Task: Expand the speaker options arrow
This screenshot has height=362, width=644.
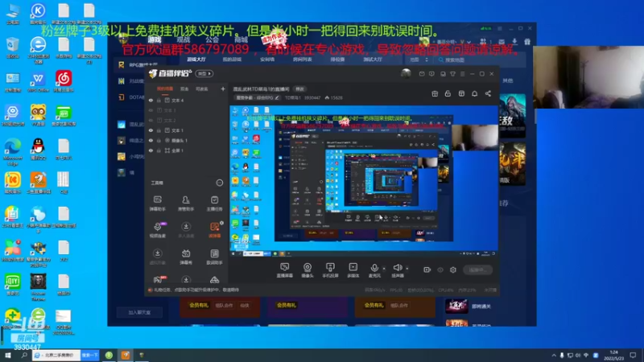Action: [407, 269]
